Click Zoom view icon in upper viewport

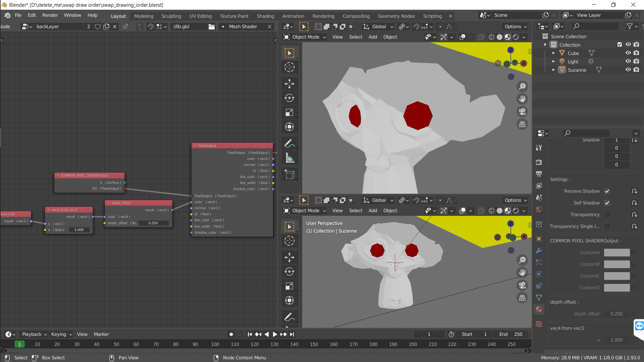pyautogui.click(x=522, y=86)
